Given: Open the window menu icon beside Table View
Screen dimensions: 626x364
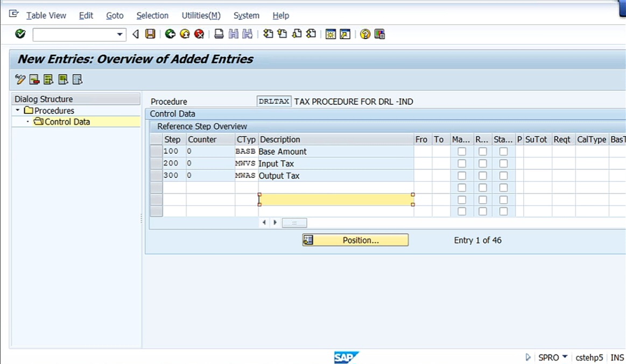Looking at the screenshot, I should 13,14.
